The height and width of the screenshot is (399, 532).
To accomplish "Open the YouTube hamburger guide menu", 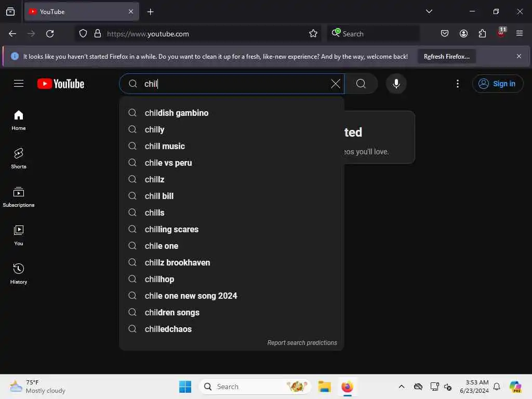I will pyautogui.click(x=19, y=84).
